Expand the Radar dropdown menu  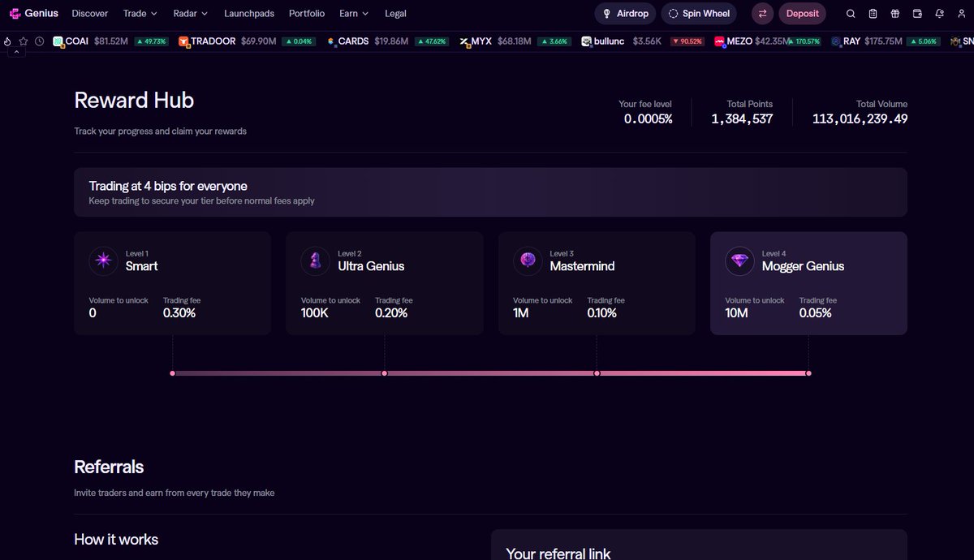coord(191,14)
